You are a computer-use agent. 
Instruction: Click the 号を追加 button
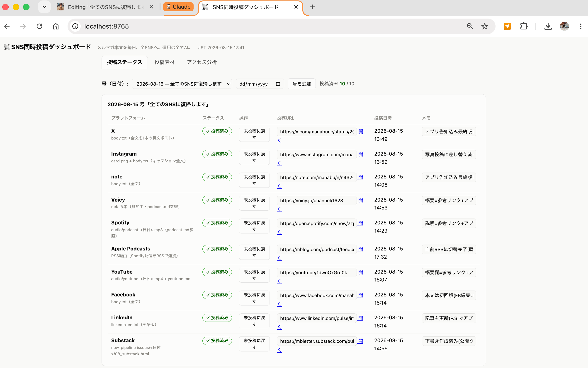301,84
